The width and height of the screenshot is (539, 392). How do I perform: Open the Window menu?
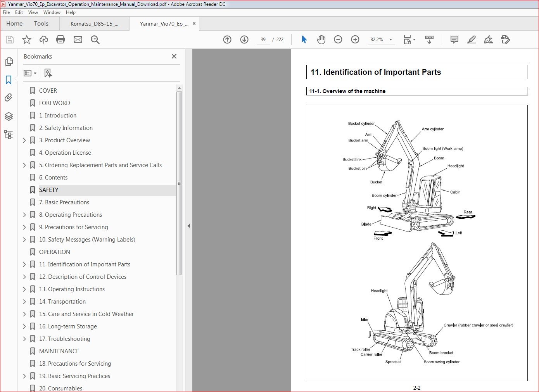[x=52, y=12]
